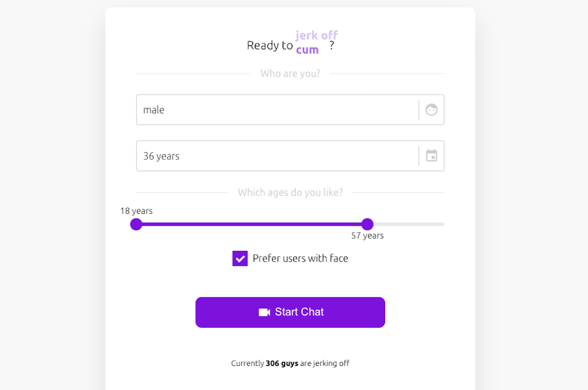Viewport: 588px width, 390px height.
Task: Toggle the purple checkmark box
Action: [x=240, y=258]
